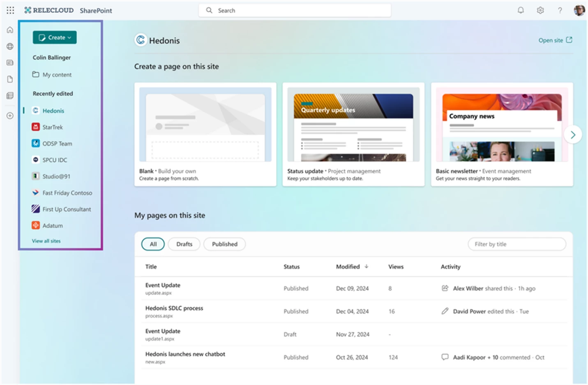Select the All filter tab
588x385 pixels.
[x=153, y=244]
